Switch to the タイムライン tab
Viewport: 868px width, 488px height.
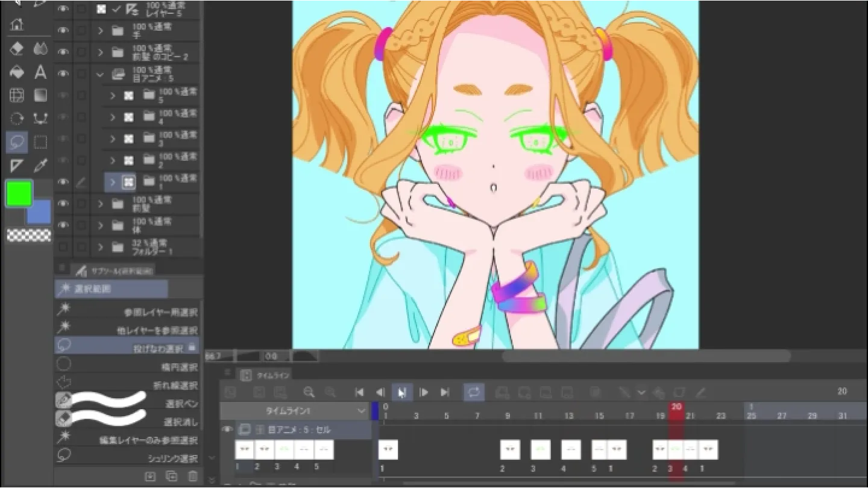tap(265, 375)
